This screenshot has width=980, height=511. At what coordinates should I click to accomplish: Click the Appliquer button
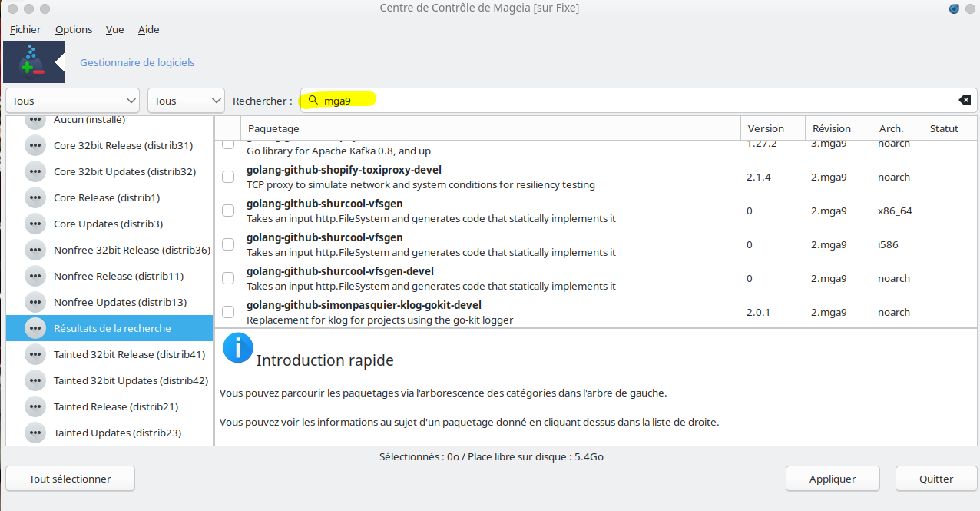pyautogui.click(x=833, y=479)
